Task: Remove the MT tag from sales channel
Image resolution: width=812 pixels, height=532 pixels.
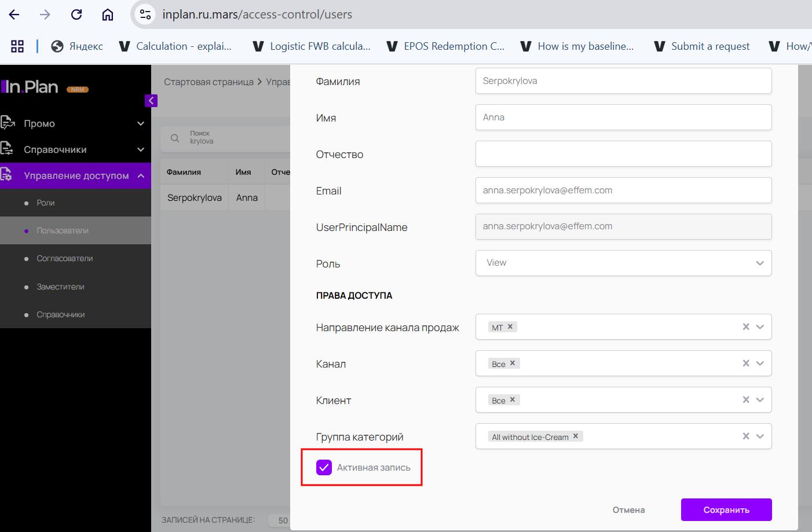Action: pyautogui.click(x=510, y=326)
